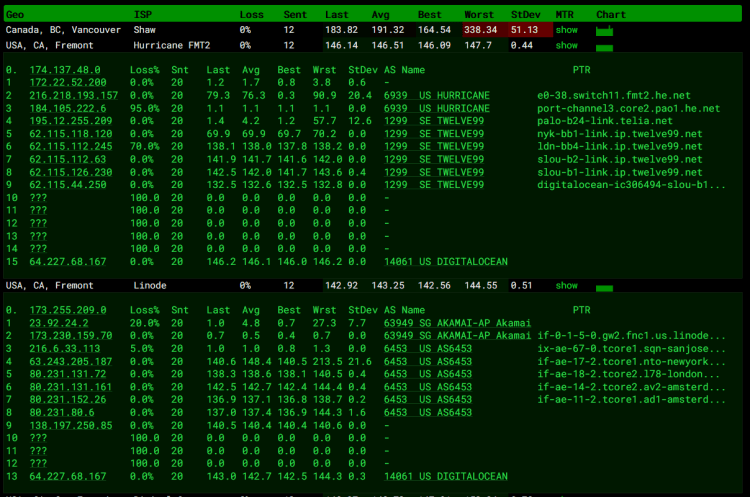This screenshot has width=750, height=497.
Task: Click 63949 SG AKAMAI-AP link on hop 1
Action: pos(457,323)
